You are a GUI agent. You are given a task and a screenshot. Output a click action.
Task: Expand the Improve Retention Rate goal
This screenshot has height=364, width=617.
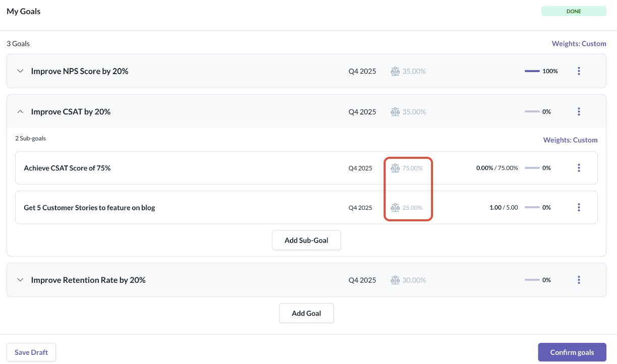coord(20,280)
